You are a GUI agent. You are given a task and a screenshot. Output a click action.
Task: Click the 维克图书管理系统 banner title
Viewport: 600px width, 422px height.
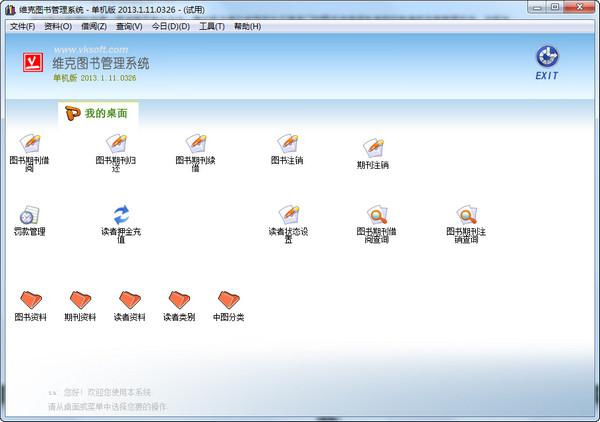point(101,64)
